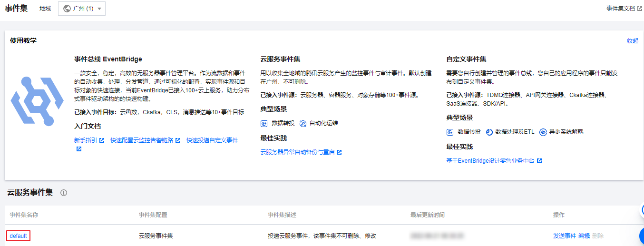Click the external-link icon beside 事件集文档
Image resolution: width=644 pixels, height=246 pixels.
[639, 8]
